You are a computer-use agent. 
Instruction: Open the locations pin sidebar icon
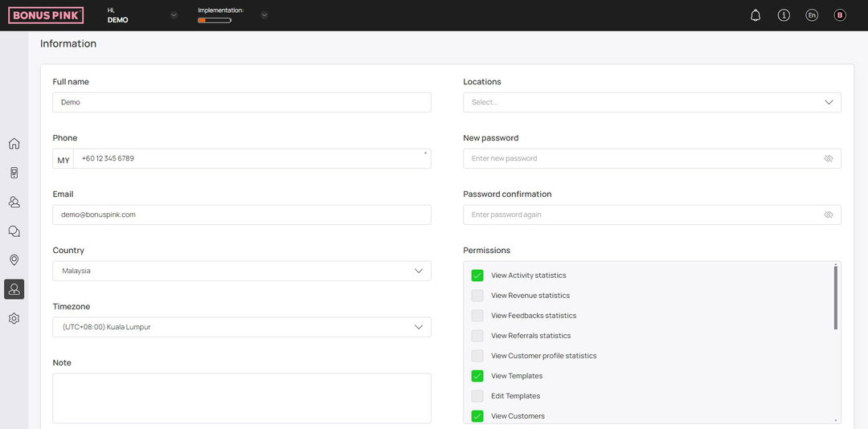pyautogui.click(x=14, y=260)
